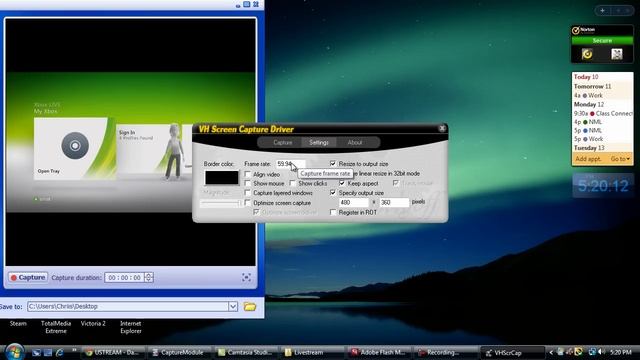This screenshot has width=640, height=360.
Task: Switch to the USTREAM taskbar button
Action: click(x=113, y=352)
